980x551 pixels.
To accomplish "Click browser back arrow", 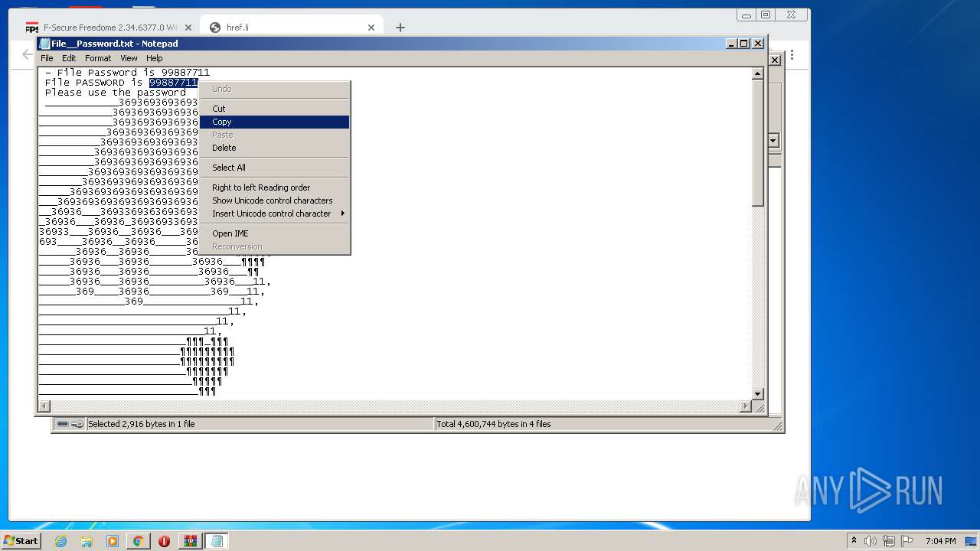I will tap(28, 55).
